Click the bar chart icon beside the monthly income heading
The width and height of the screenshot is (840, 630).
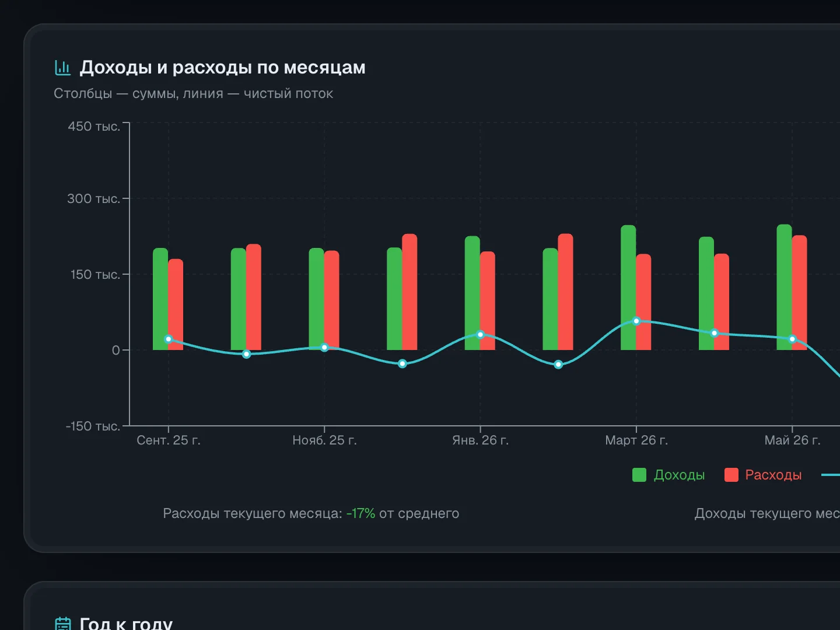tap(62, 68)
